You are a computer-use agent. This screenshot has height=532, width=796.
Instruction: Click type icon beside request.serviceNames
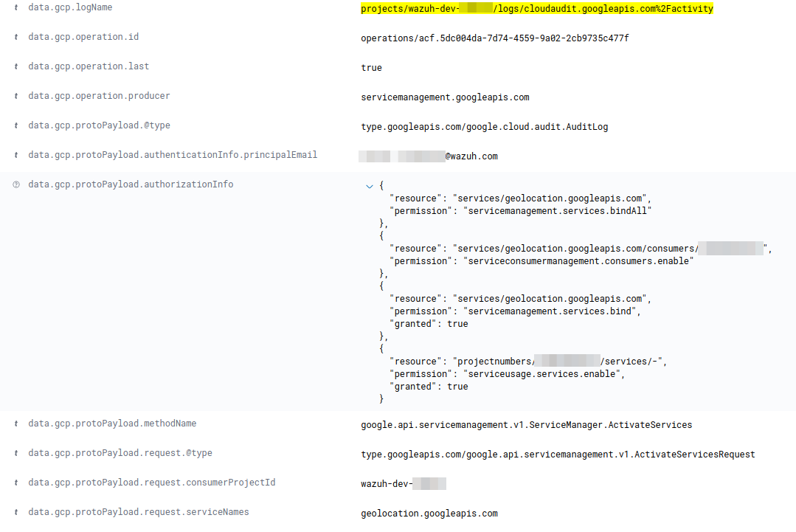(16, 512)
